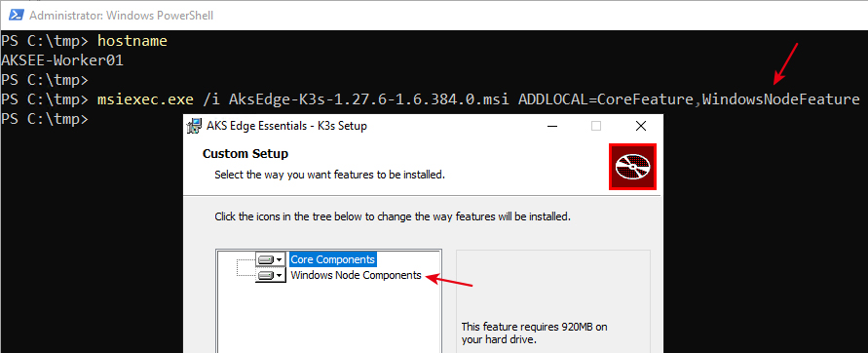
Task: Select the Windows Node Components tree item
Action: (x=356, y=275)
